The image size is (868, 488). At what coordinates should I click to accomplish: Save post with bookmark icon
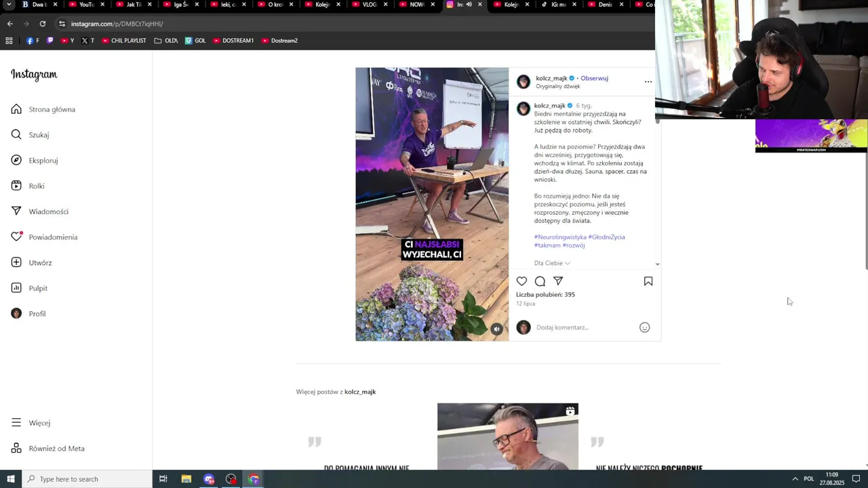click(648, 281)
